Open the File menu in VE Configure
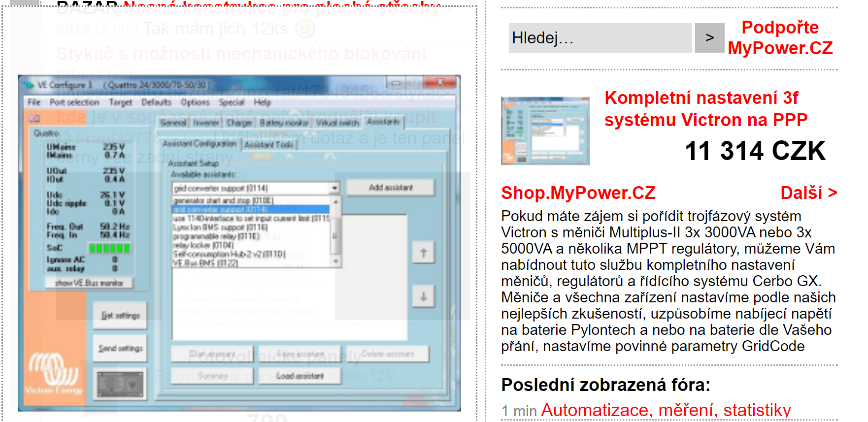 click(34, 102)
